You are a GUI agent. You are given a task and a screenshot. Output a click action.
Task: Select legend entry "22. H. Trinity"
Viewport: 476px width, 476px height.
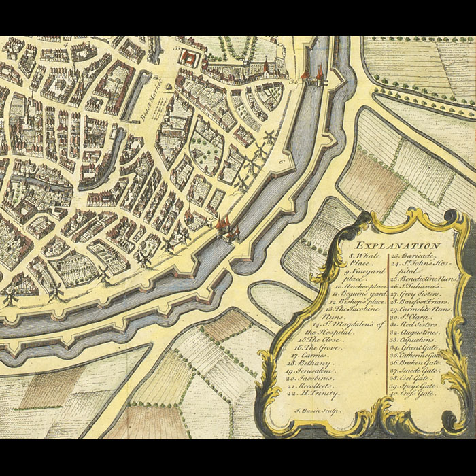tap(312, 394)
